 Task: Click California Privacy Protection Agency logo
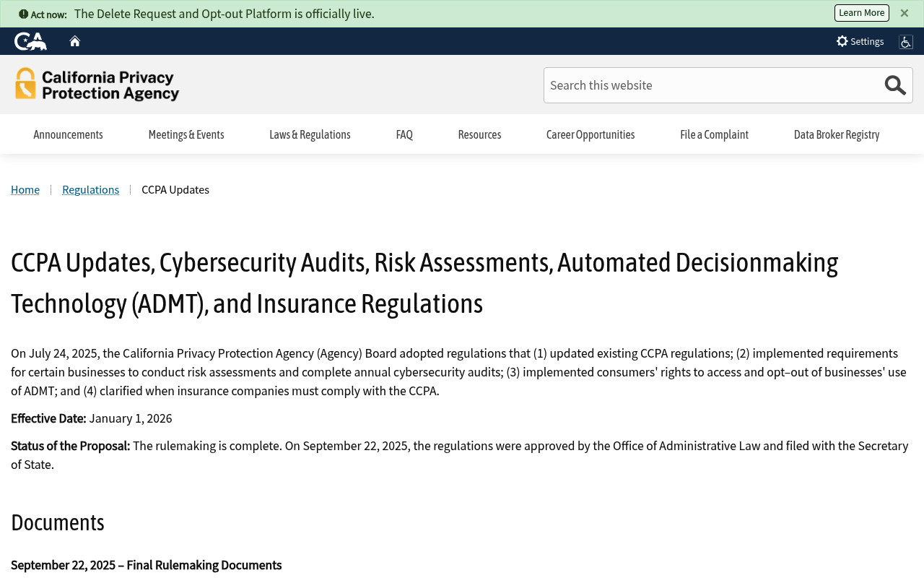(x=97, y=85)
